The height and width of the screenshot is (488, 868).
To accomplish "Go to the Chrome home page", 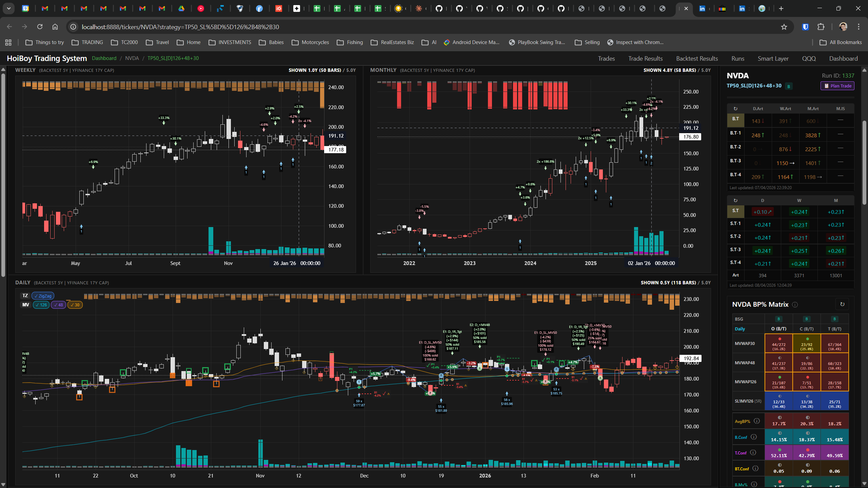I will point(55,27).
